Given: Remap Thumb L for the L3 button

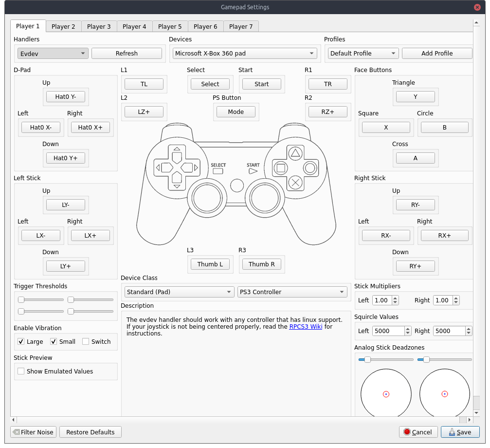Looking at the screenshot, I should pyautogui.click(x=210, y=264).
